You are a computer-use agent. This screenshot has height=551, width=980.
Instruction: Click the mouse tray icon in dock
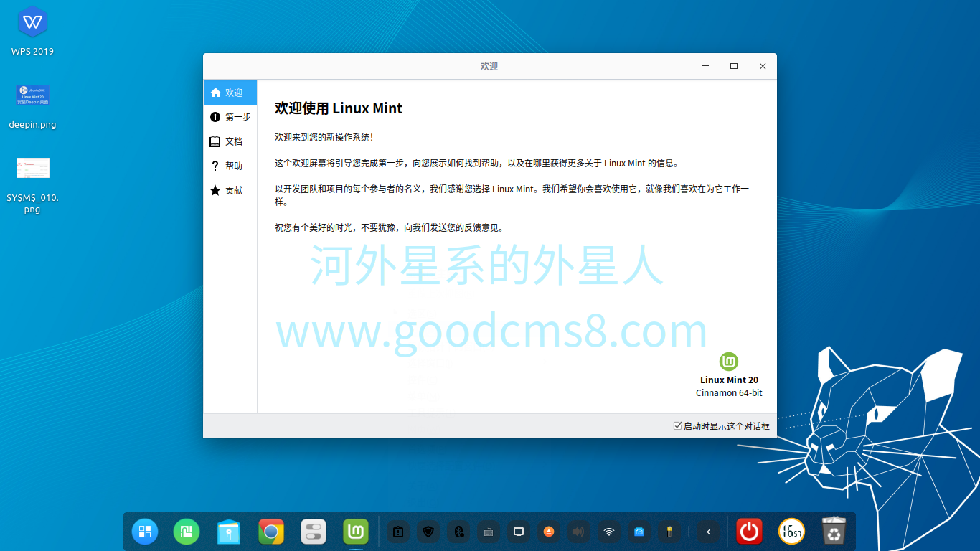[x=458, y=532]
